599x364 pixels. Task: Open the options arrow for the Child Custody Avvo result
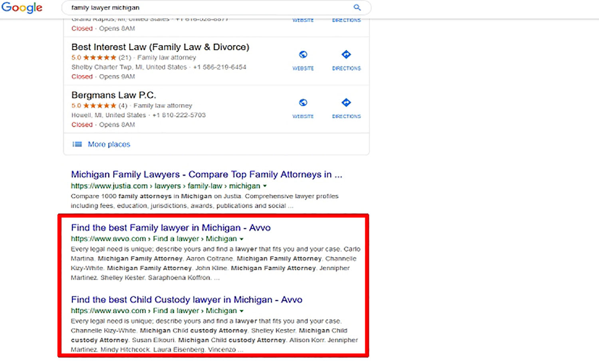[x=242, y=311]
